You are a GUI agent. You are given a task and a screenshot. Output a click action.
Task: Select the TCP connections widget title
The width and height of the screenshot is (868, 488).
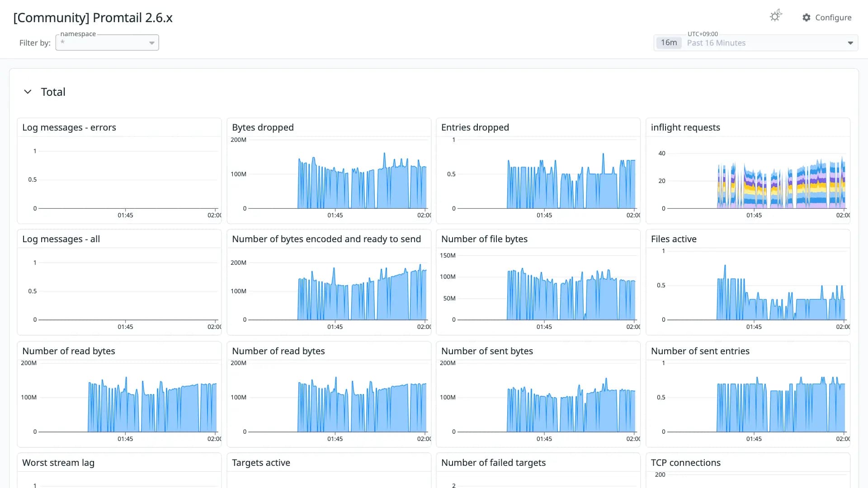pyautogui.click(x=686, y=463)
